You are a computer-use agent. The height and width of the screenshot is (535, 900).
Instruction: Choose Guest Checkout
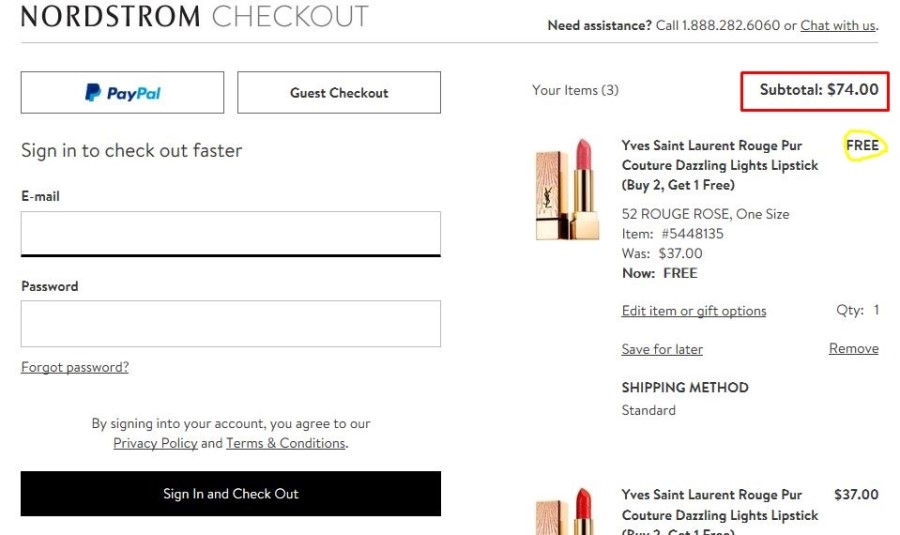(x=339, y=93)
